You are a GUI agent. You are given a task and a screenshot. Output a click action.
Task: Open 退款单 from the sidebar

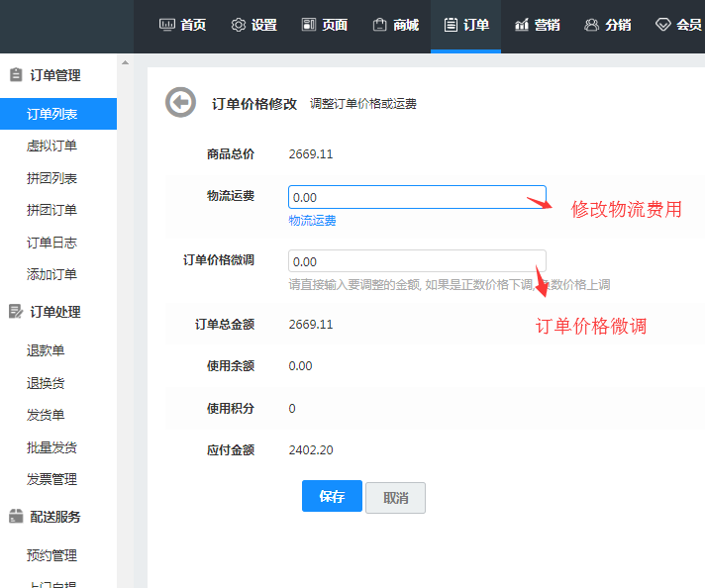click(46, 350)
